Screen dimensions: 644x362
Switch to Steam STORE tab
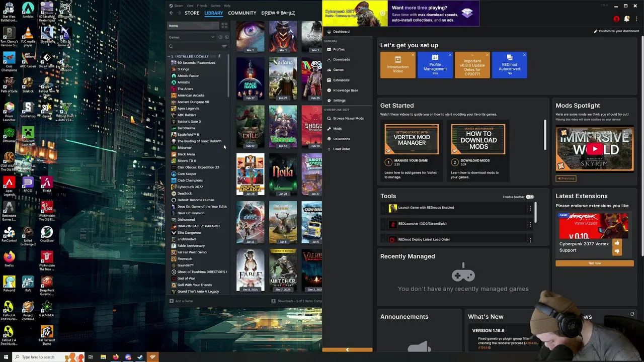pos(192,13)
